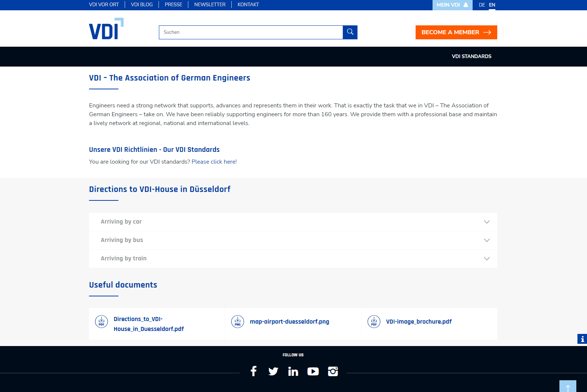Open PRESSE menu item
Viewport: 587px width, 392px height.
click(173, 4)
